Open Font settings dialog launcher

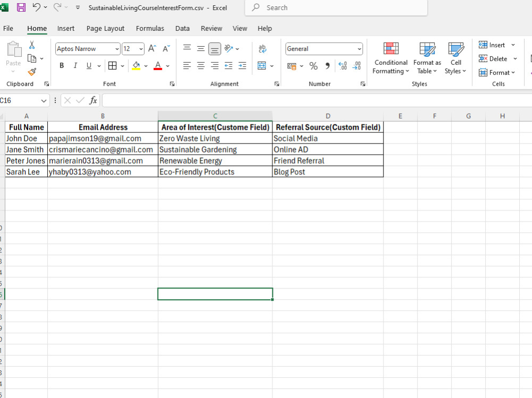pos(172,84)
